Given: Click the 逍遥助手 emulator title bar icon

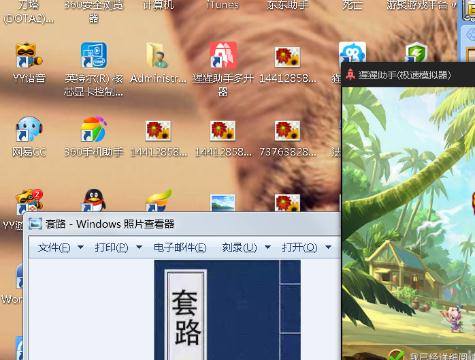Looking at the screenshot, I should pos(350,74).
